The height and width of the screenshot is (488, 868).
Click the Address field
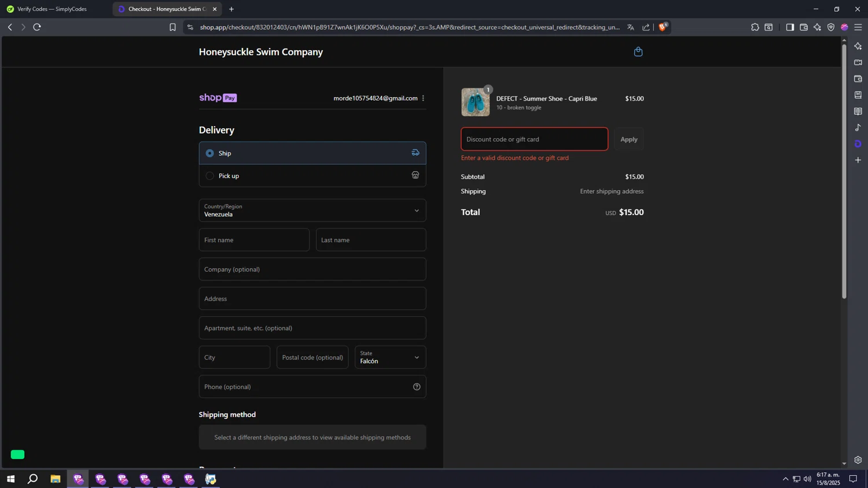tap(312, 299)
